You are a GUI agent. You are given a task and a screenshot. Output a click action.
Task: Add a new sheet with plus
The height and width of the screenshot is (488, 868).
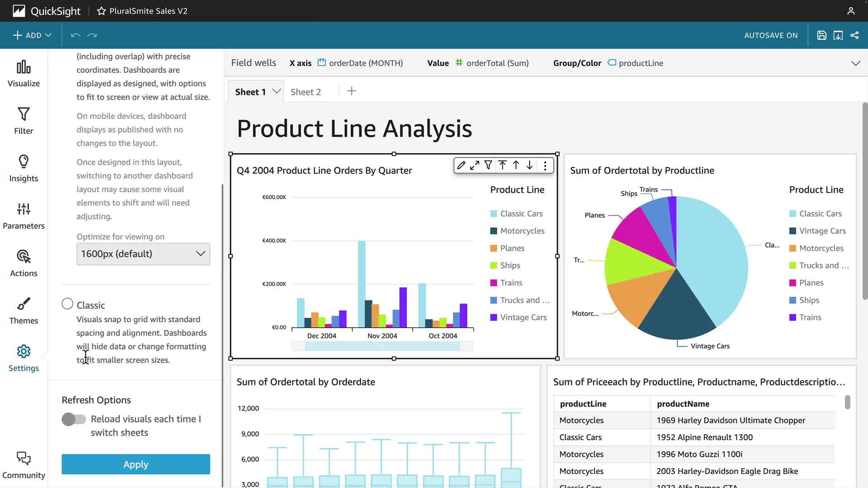coord(352,91)
